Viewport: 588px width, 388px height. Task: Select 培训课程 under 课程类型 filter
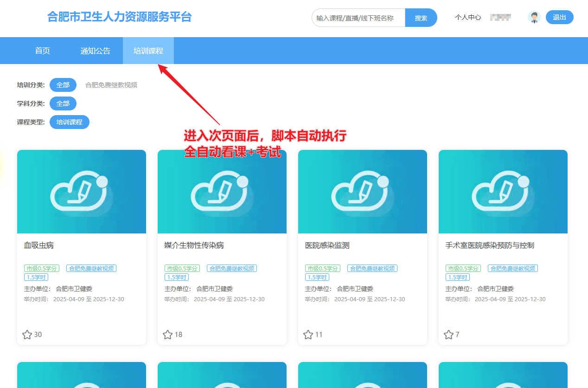point(70,122)
